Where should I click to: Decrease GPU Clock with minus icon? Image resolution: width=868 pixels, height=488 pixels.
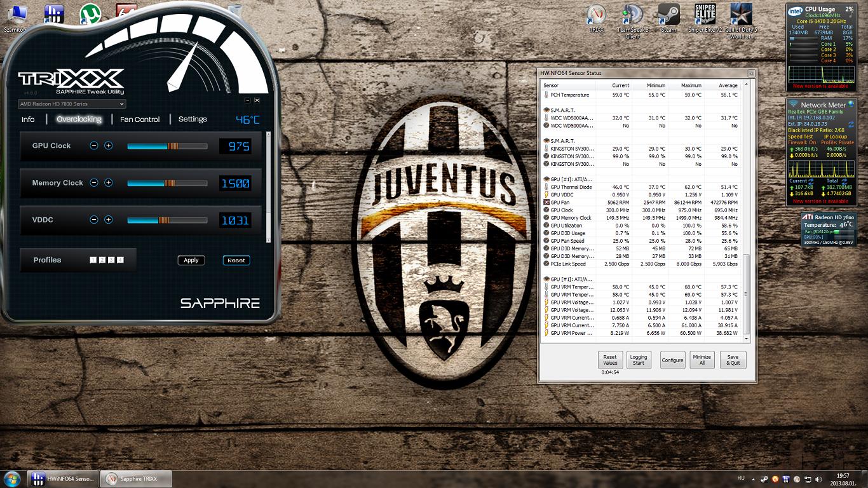94,146
